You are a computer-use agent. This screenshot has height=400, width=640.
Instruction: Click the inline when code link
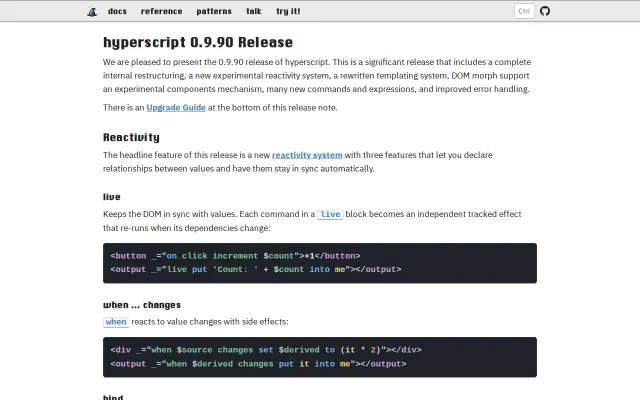116,322
